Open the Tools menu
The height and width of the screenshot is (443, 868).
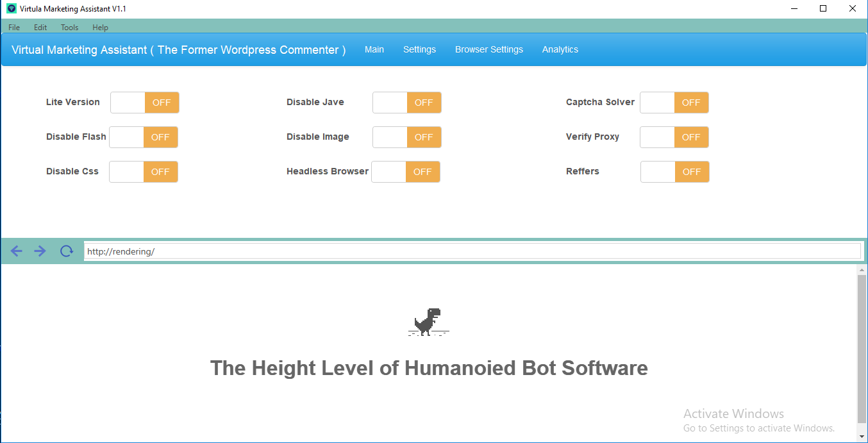pos(69,27)
